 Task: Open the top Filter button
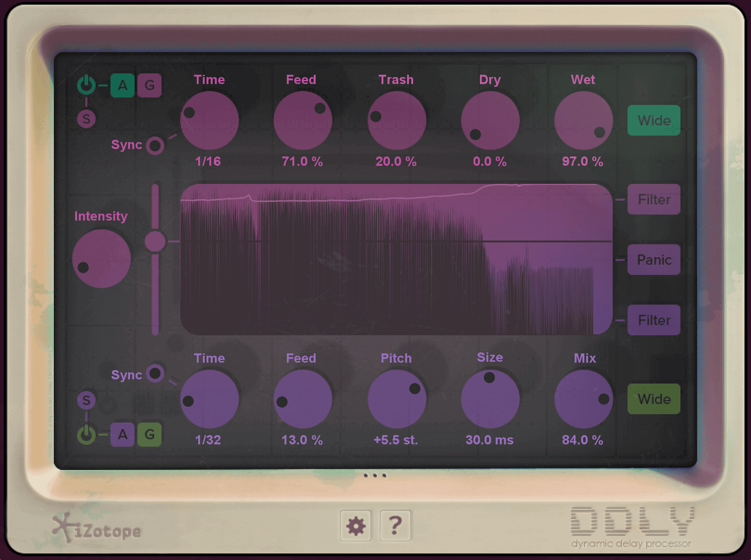pyautogui.click(x=654, y=199)
